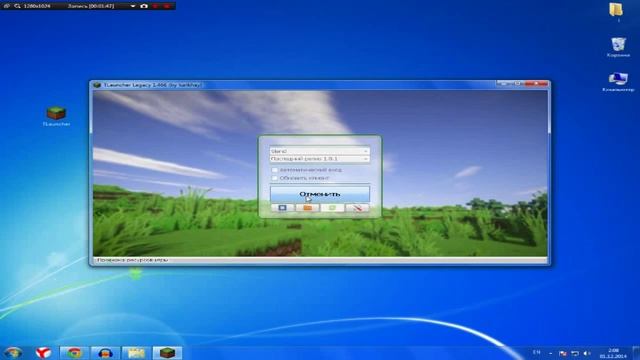Click the Windows Start button
The image size is (640, 360).
[x=13, y=352]
